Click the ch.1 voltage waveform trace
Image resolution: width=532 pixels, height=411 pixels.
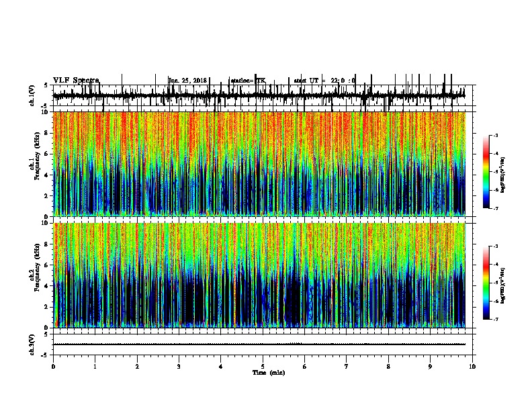coord(259,95)
